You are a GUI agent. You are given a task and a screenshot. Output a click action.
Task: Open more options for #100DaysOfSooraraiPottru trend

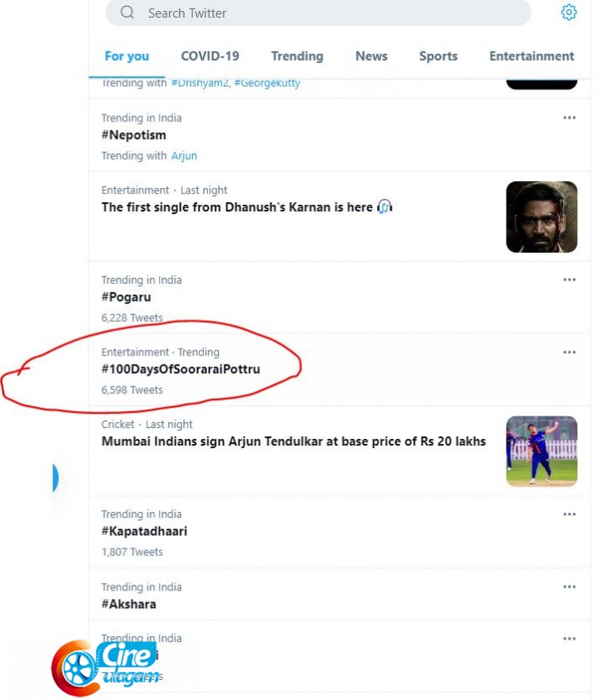point(570,352)
